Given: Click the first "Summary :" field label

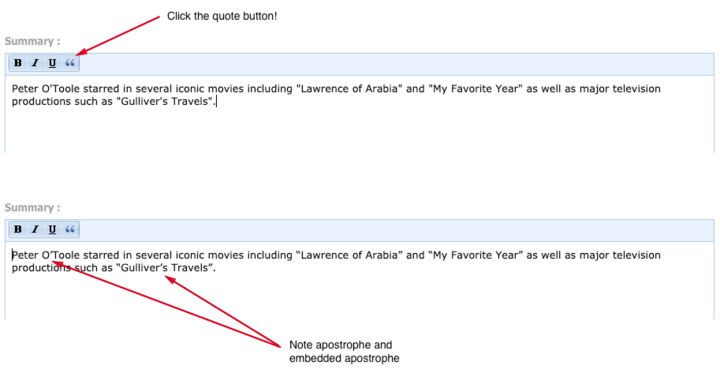Looking at the screenshot, I should [32, 41].
